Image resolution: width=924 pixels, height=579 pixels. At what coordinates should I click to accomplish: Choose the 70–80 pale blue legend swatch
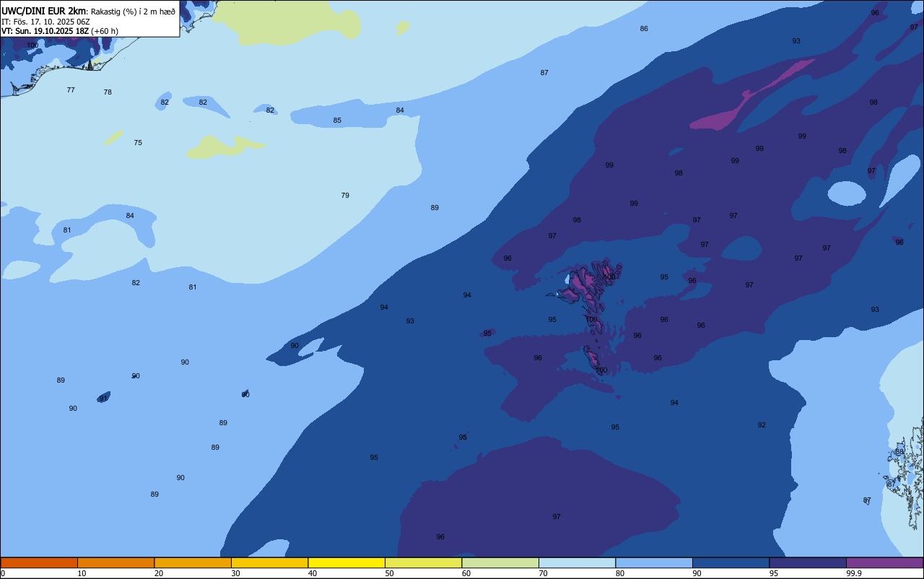(x=577, y=562)
